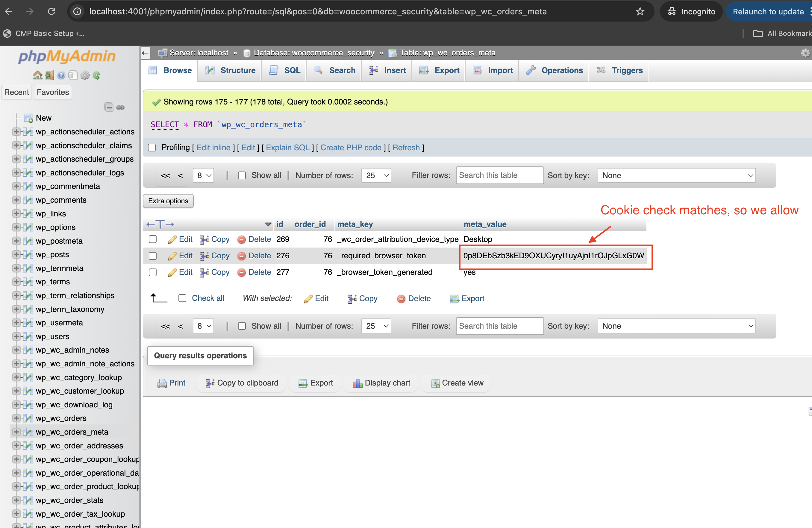Click the Extra options button
The width and height of the screenshot is (812, 528).
168,201
